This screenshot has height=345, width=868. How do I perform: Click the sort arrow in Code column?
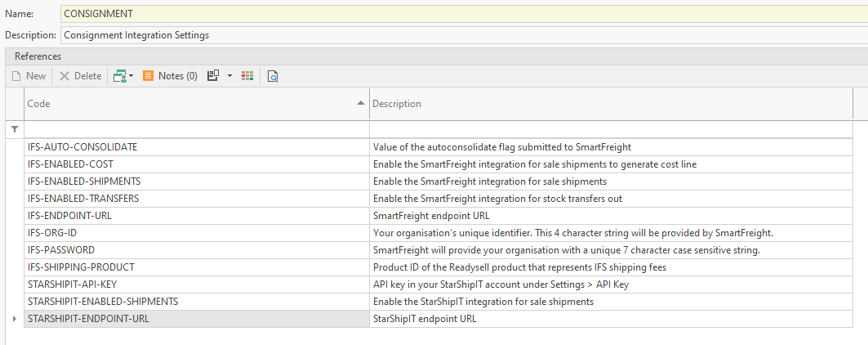click(361, 104)
